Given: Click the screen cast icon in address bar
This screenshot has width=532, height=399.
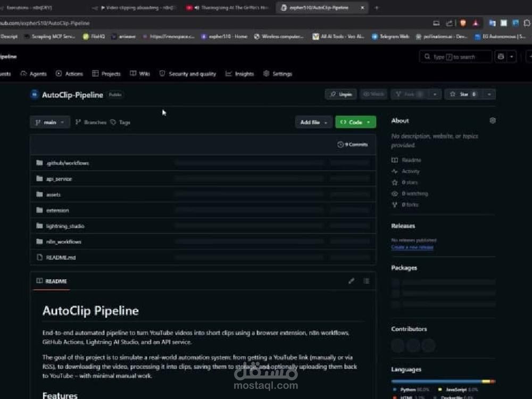Looking at the screenshot, I should (x=436, y=23).
